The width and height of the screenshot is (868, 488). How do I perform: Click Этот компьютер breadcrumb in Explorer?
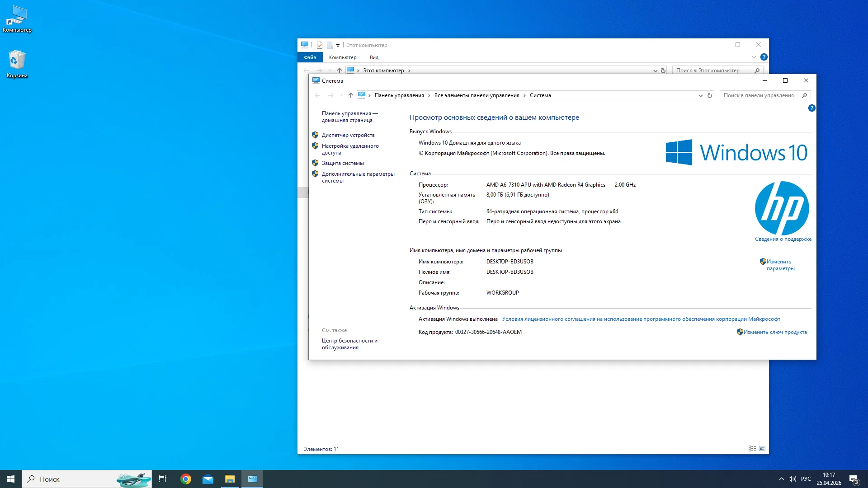(x=383, y=70)
